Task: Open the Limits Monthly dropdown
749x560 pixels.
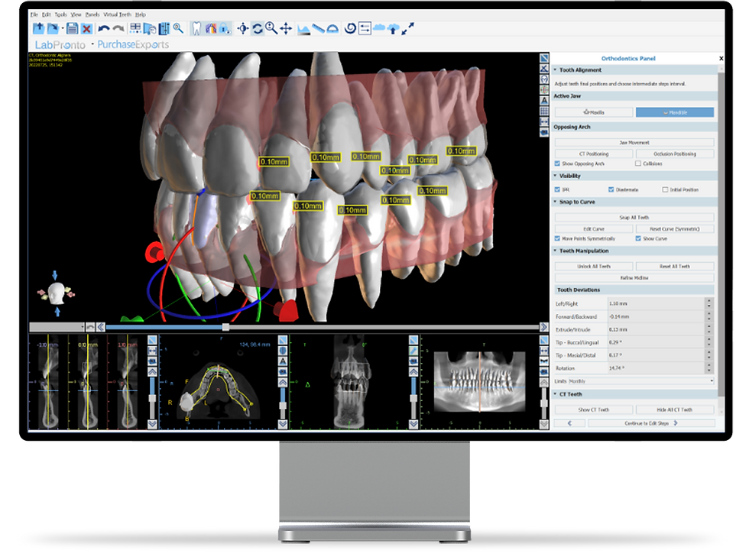Action: pyautogui.click(x=712, y=380)
